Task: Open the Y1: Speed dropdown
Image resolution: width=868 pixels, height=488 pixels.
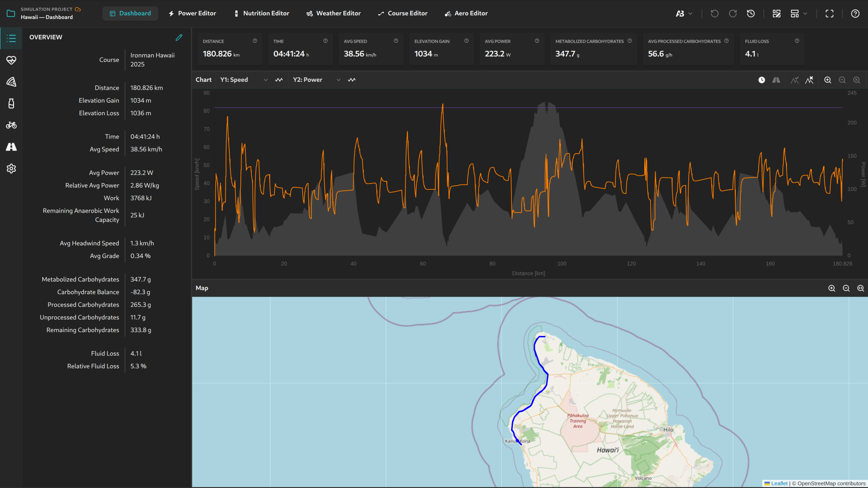Action: click(x=244, y=80)
